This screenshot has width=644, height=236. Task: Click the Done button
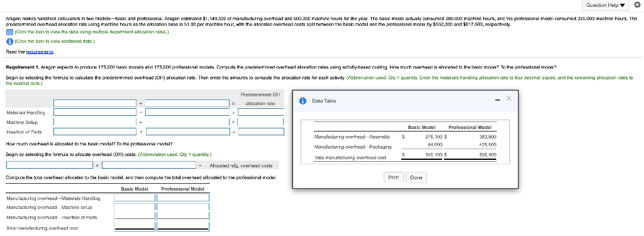tap(416, 177)
